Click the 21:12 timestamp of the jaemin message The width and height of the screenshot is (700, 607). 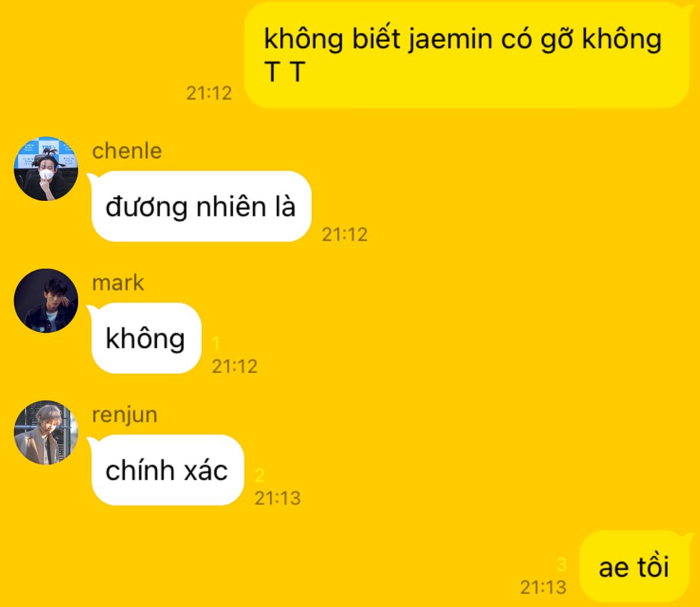pos(209,93)
